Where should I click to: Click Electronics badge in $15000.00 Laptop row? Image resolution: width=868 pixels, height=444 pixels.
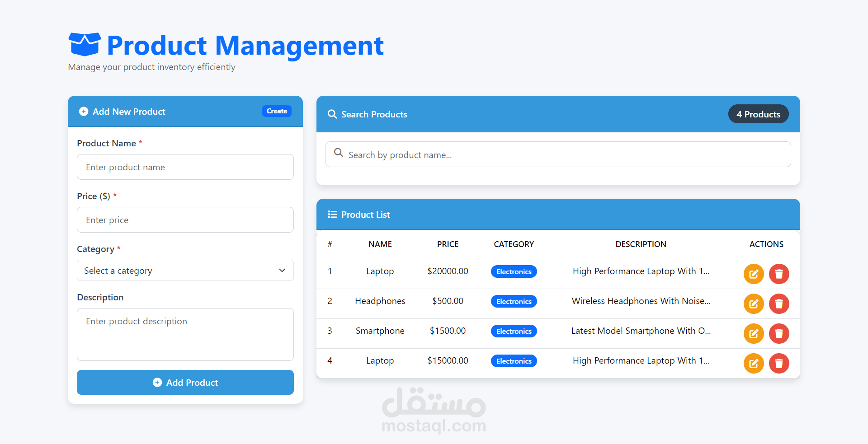coord(514,361)
